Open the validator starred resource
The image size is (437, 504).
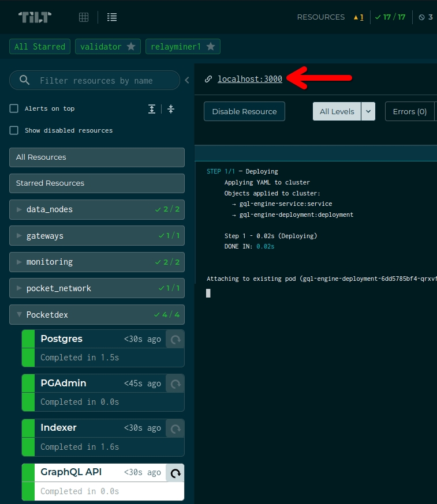(x=100, y=47)
